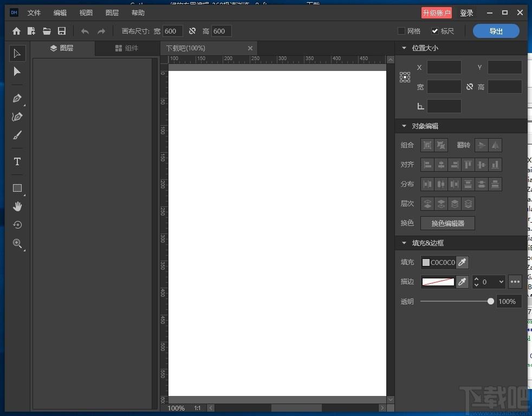
Task: Open the 视图 menu
Action: click(86, 13)
